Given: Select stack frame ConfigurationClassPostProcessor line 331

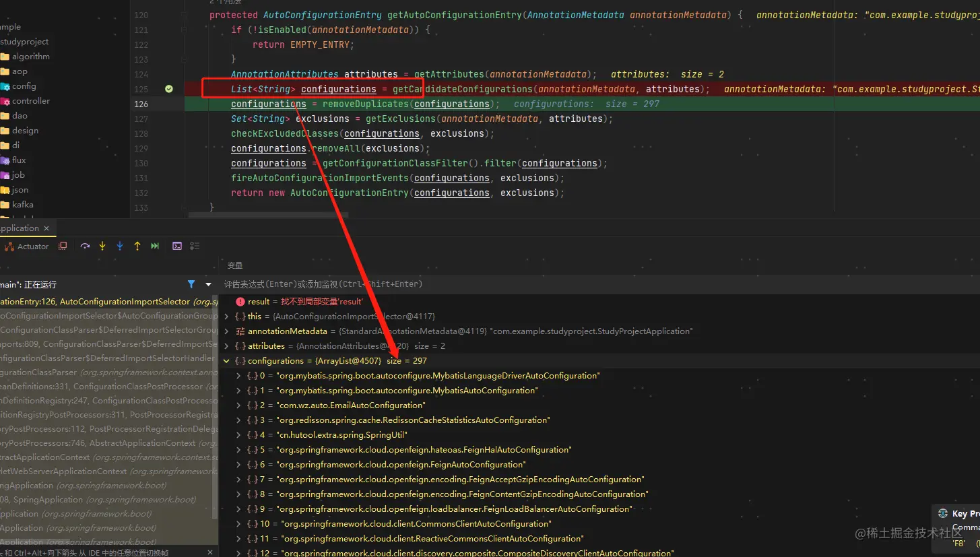Looking at the screenshot, I should coord(108,387).
